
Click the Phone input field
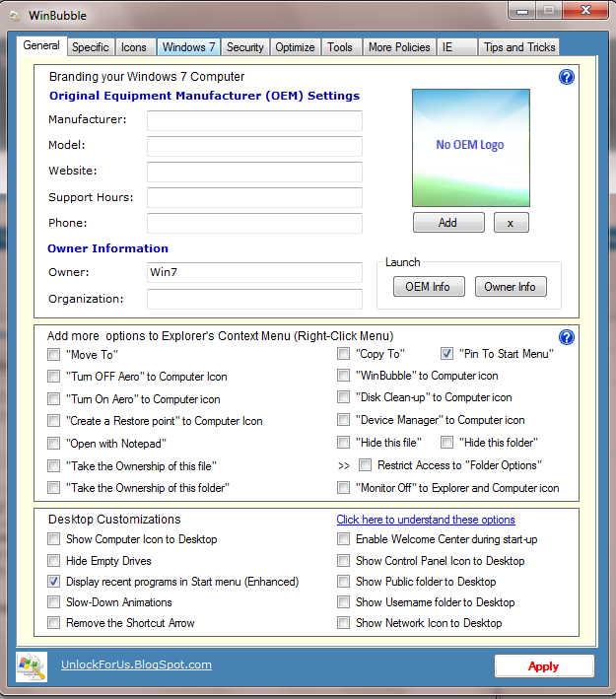tap(254, 223)
